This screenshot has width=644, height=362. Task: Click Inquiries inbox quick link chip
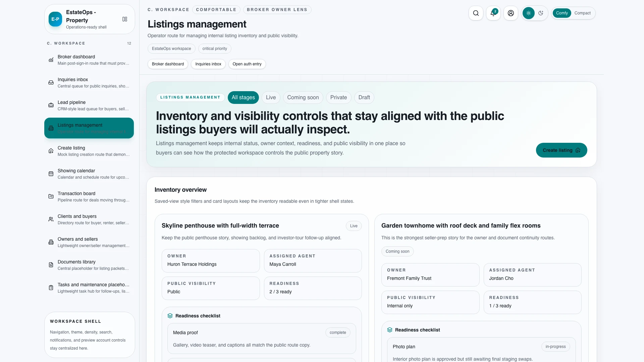[208, 64]
